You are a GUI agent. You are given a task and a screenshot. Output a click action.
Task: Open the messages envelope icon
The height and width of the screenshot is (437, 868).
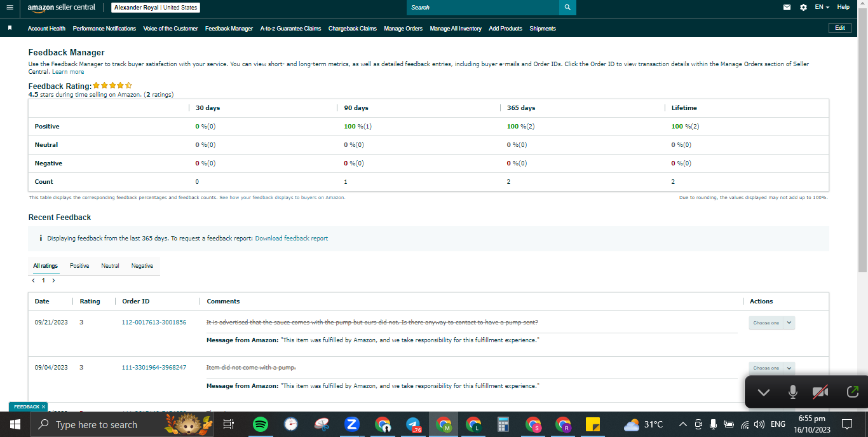click(787, 7)
